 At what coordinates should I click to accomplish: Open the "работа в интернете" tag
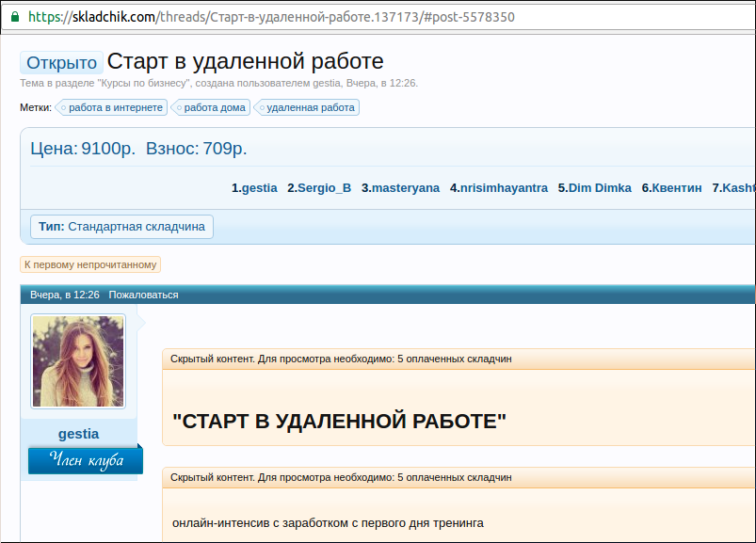pyautogui.click(x=112, y=107)
